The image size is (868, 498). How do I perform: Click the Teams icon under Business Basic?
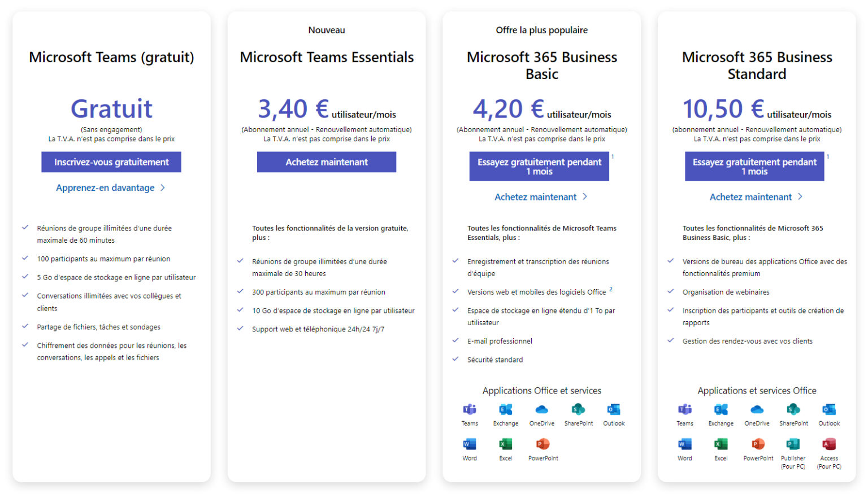pyautogui.click(x=470, y=410)
